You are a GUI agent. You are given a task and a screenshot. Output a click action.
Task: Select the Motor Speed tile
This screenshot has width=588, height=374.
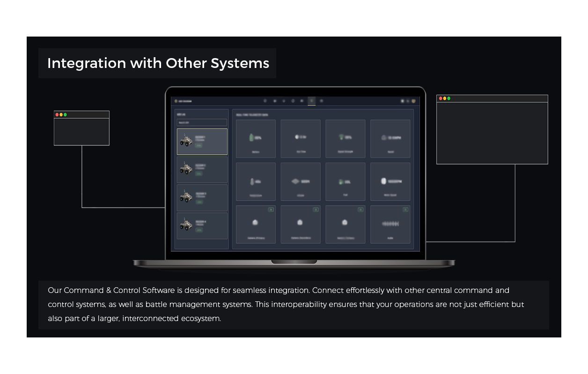click(390, 181)
